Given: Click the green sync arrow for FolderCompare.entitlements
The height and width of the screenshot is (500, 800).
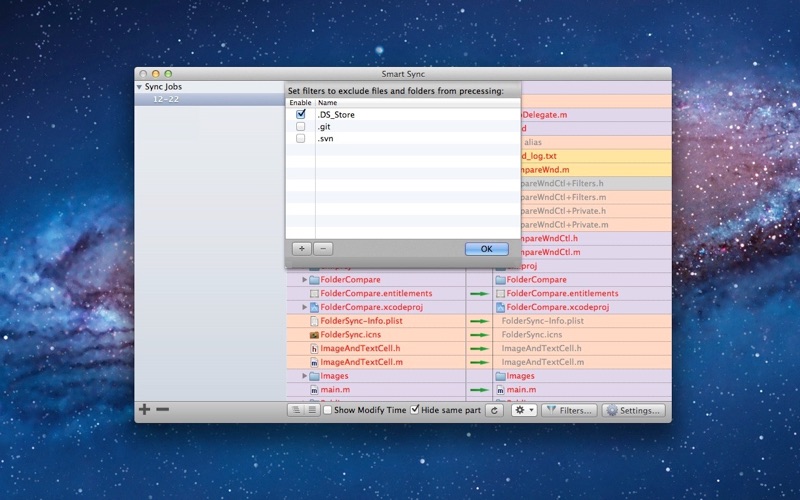Looking at the screenshot, I should (479, 294).
